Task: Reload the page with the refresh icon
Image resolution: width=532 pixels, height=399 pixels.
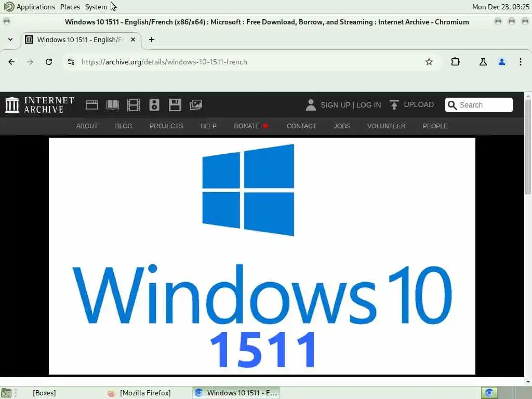Action: coord(49,62)
